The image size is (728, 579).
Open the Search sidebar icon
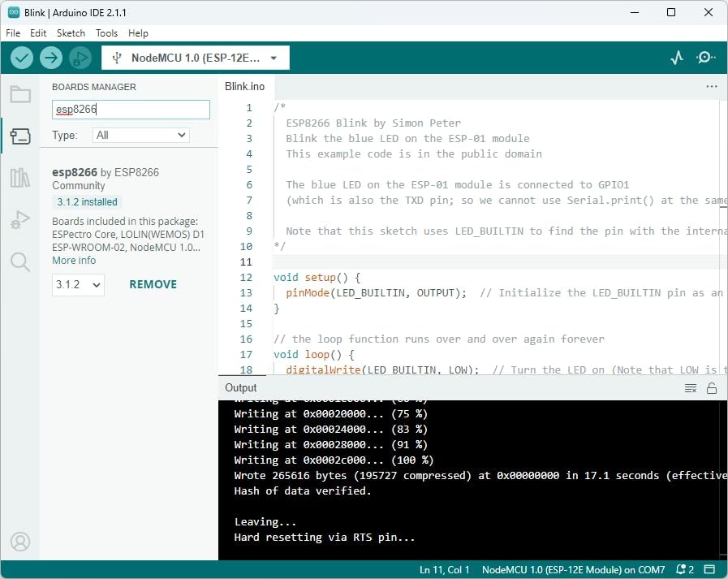(20, 262)
